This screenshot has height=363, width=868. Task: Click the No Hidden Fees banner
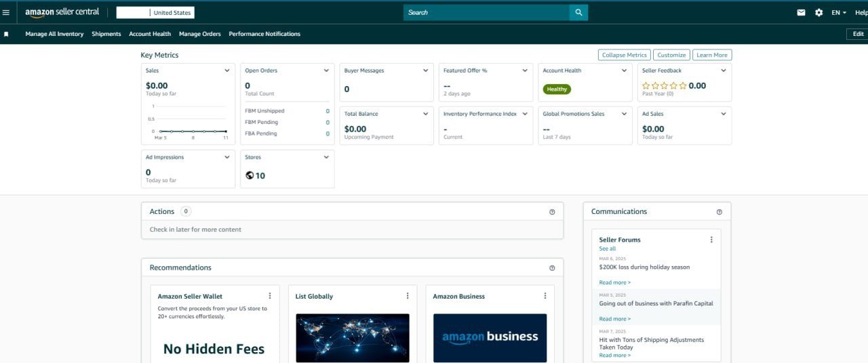(x=214, y=349)
